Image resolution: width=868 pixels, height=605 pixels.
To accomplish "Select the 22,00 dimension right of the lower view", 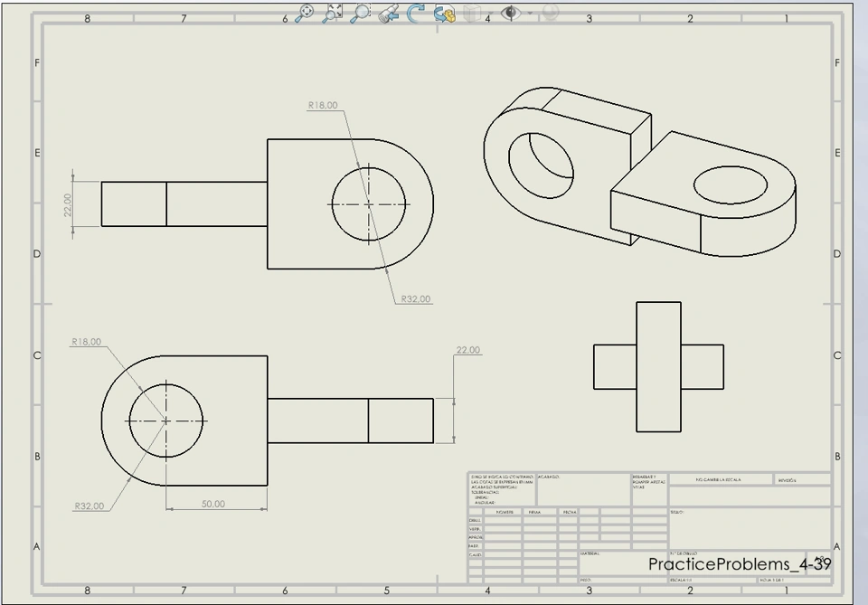I will (468, 350).
